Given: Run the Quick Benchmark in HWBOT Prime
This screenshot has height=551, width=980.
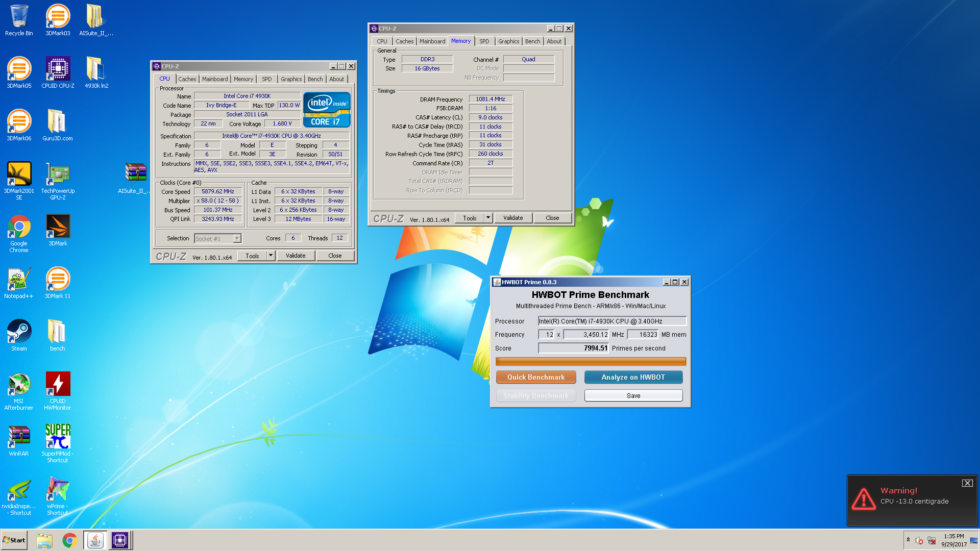Looking at the screenshot, I should click(536, 377).
